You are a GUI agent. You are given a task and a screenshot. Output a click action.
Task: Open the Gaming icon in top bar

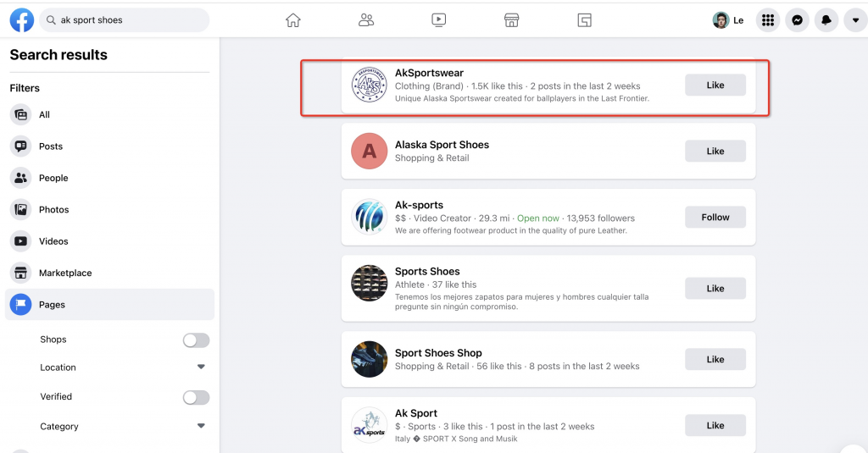coord(585,20)
